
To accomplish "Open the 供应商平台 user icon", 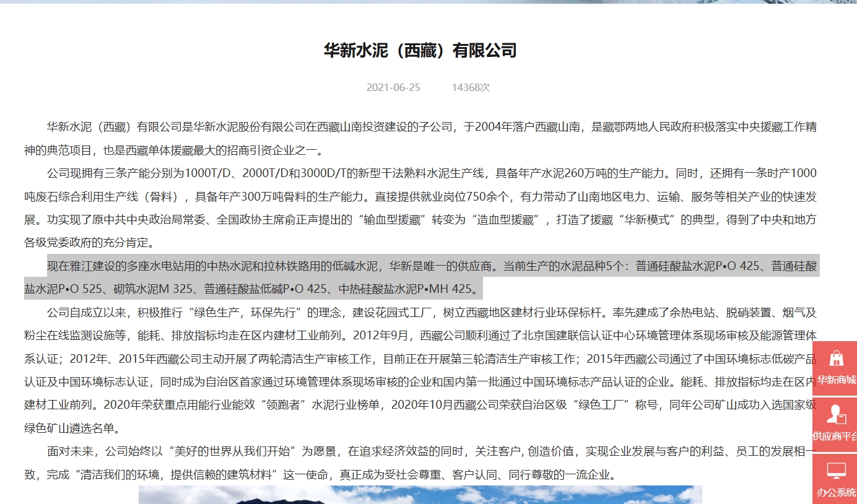I will click(836, 414).
